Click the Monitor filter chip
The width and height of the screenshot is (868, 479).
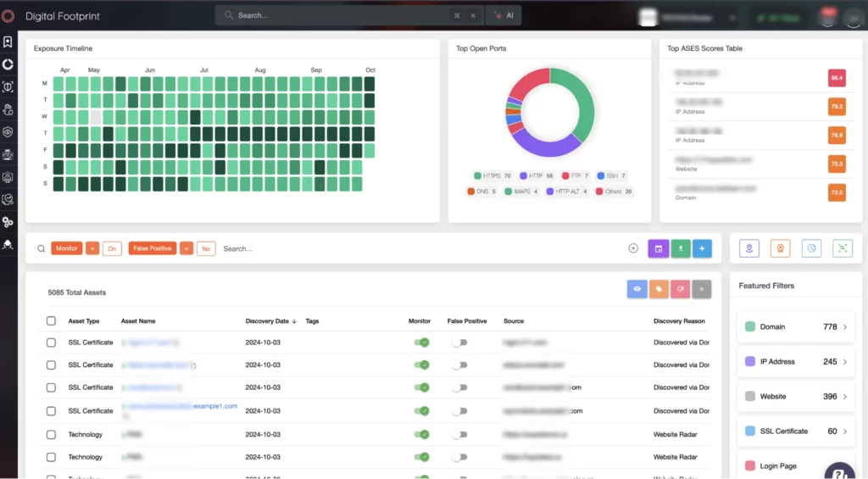(x=66, y=248)
